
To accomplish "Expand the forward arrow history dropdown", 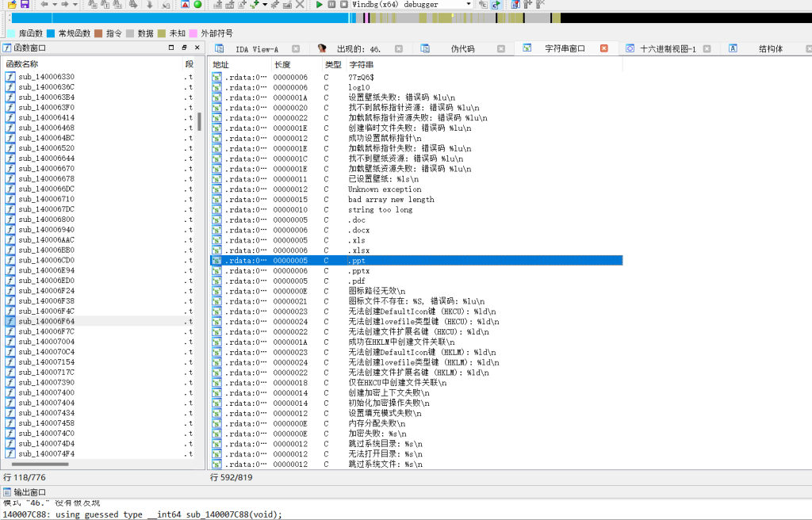I will tap(75, 5).
